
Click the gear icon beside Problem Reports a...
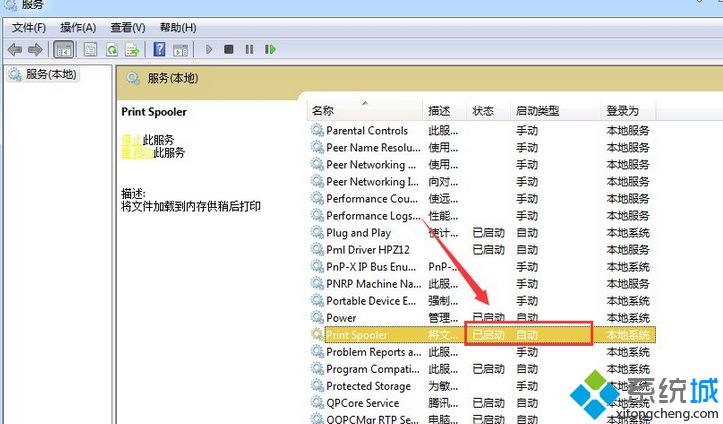pos(317,352)
